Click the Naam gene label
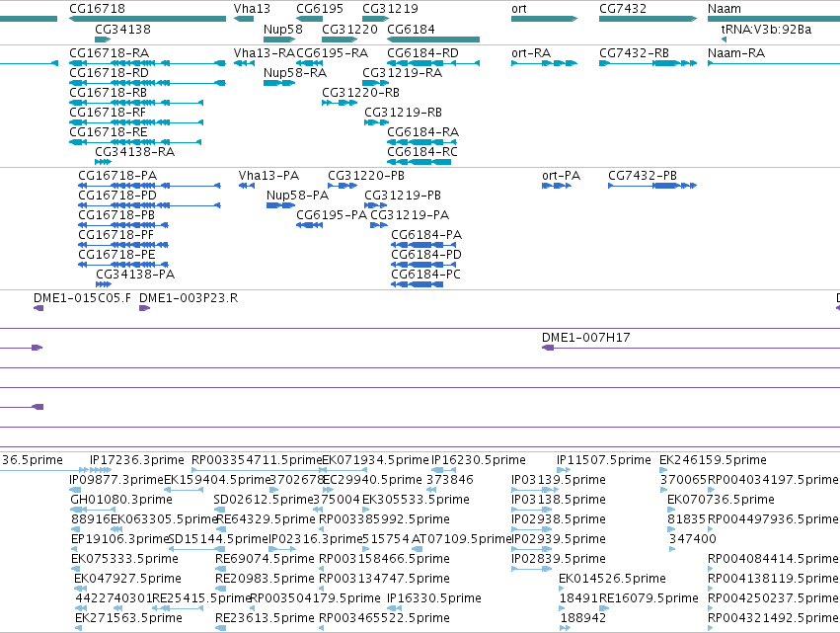The width and height of the screenshot is (840, 633). pyautogui.click(x=725, y=9)
